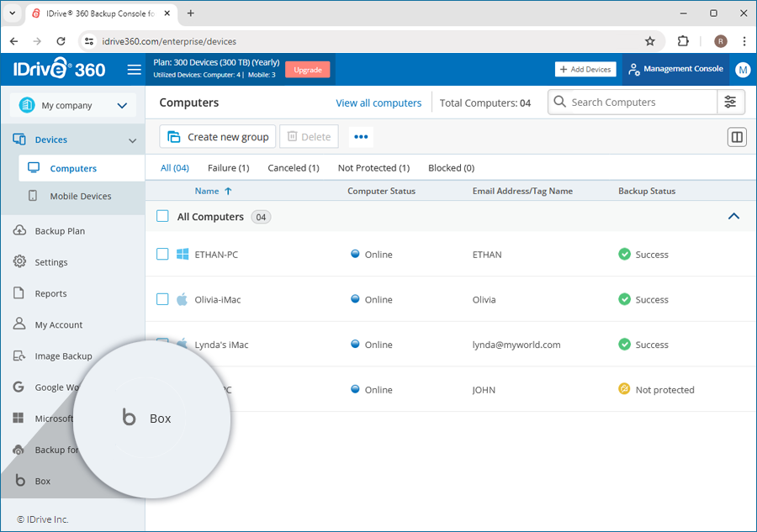Open Settings in the sidebar

coord(50,262)
